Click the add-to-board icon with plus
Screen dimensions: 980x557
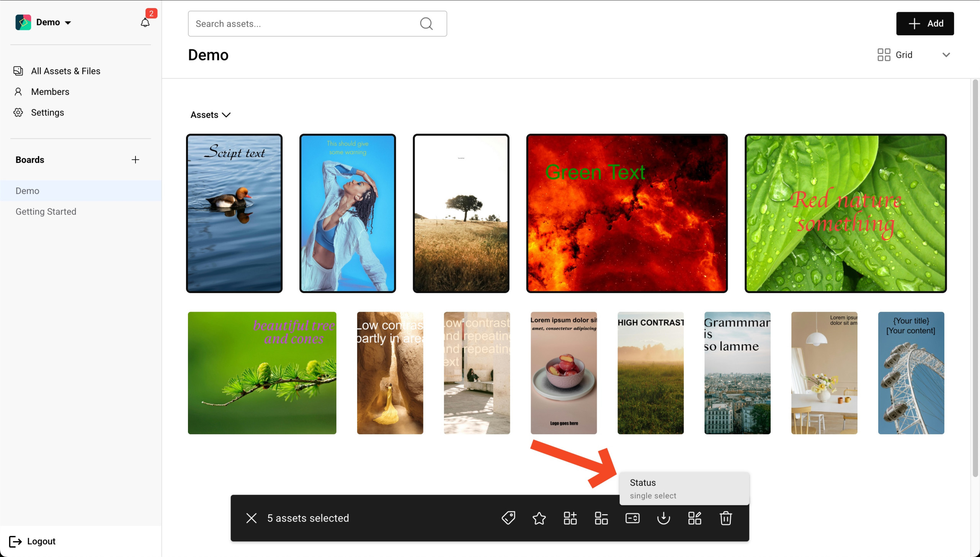[570, 518]
